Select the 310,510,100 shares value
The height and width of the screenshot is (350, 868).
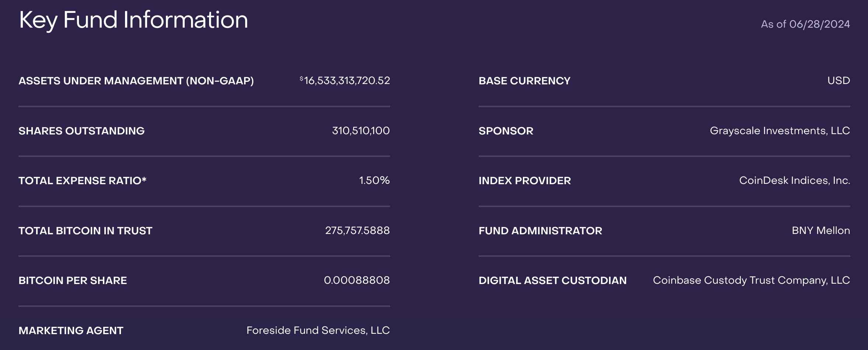pyautogui.click(x=361, y=131)
